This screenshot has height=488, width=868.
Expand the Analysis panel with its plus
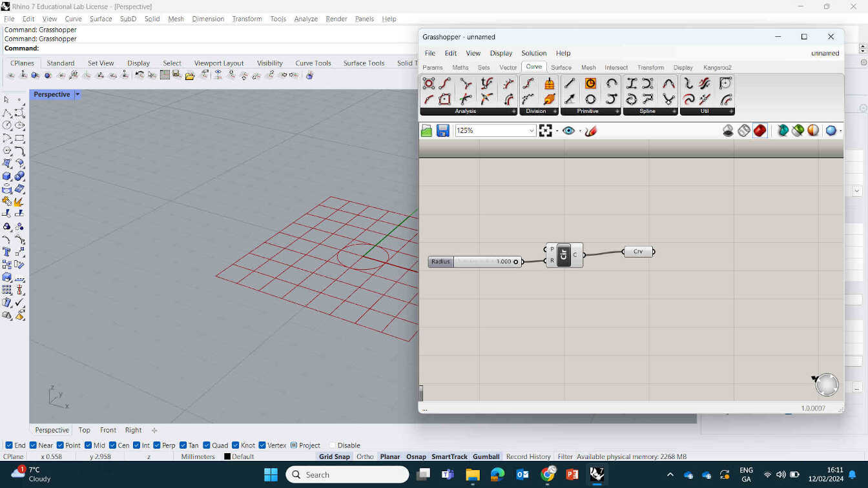pyautogui.click(x=514, y=112)
